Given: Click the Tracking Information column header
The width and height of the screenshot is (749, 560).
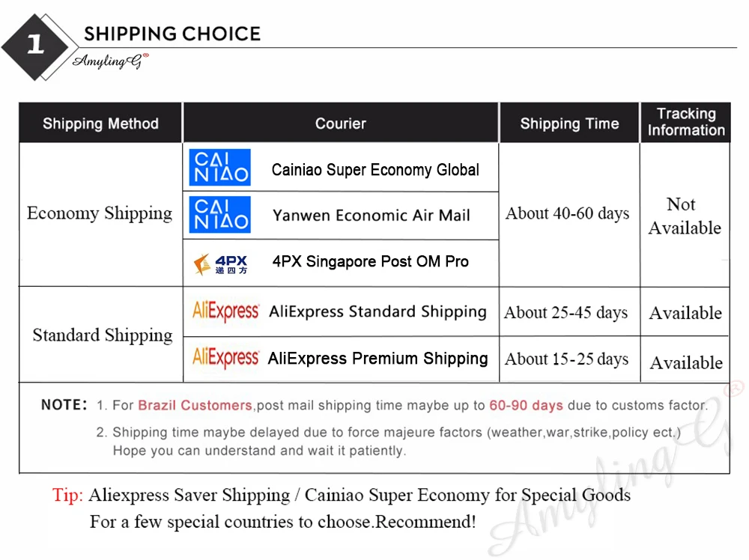Looking at the screenshot, I should click(685, 122).
